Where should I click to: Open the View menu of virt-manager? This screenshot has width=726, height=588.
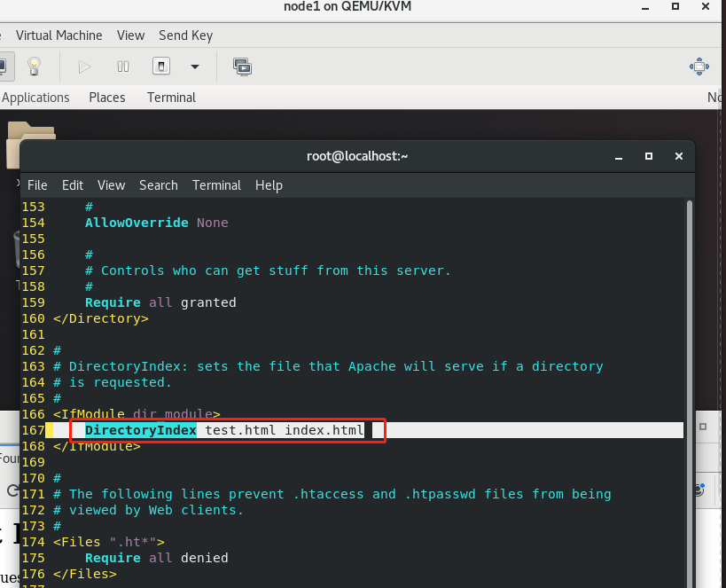click(130, 35)
